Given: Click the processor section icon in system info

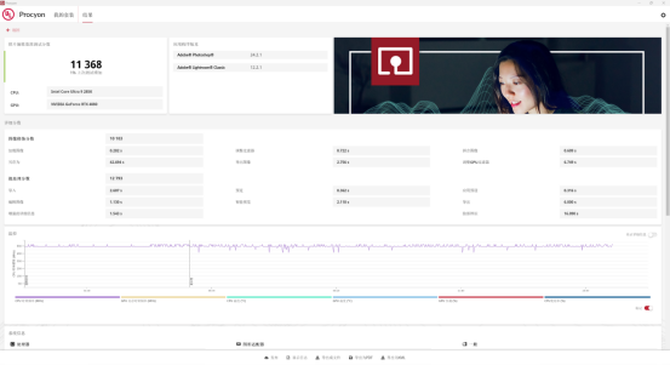Looking at the screenshot, I should (x=12, y=344).
